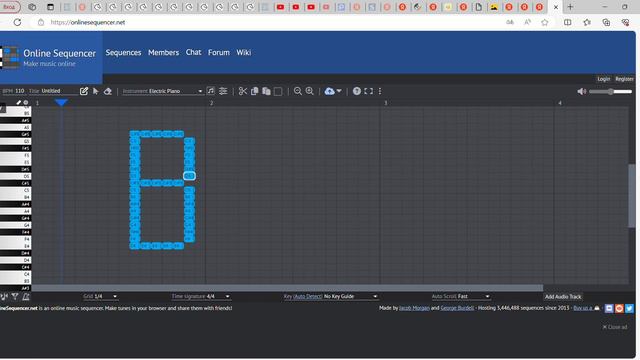The height and width of the screenshot is (360, 640).
Task: Open the Instrument Electric Piano dropdown
Action: [162, 91]
